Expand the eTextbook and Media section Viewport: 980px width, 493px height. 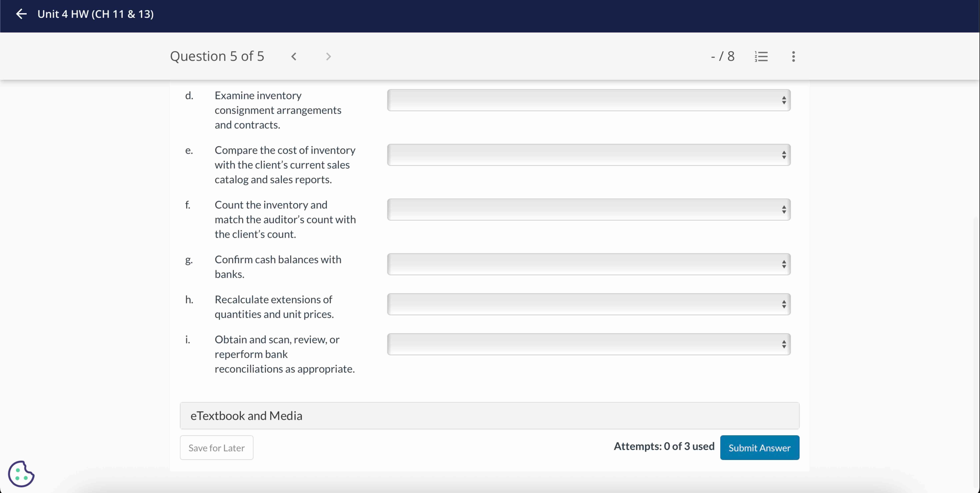click(x=489, y=416)
